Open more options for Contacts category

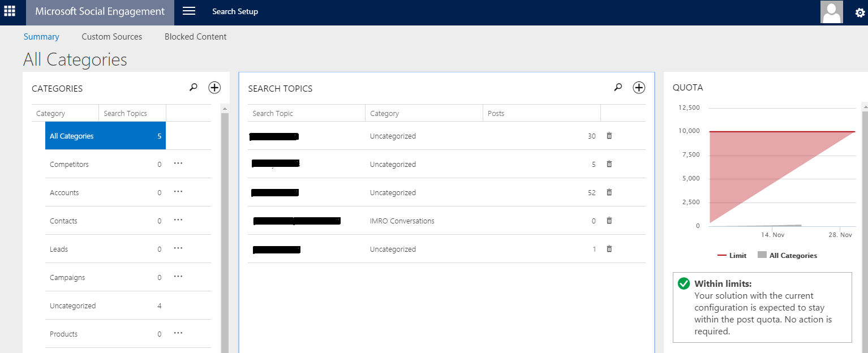tap(178, 220)
